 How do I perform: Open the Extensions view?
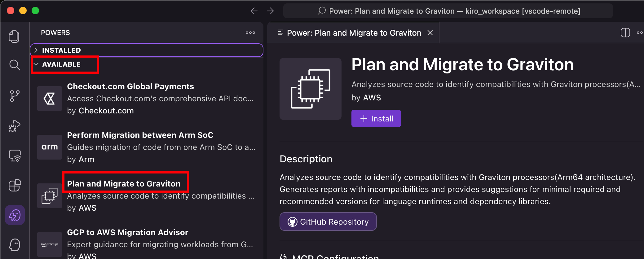coord(15,186)
